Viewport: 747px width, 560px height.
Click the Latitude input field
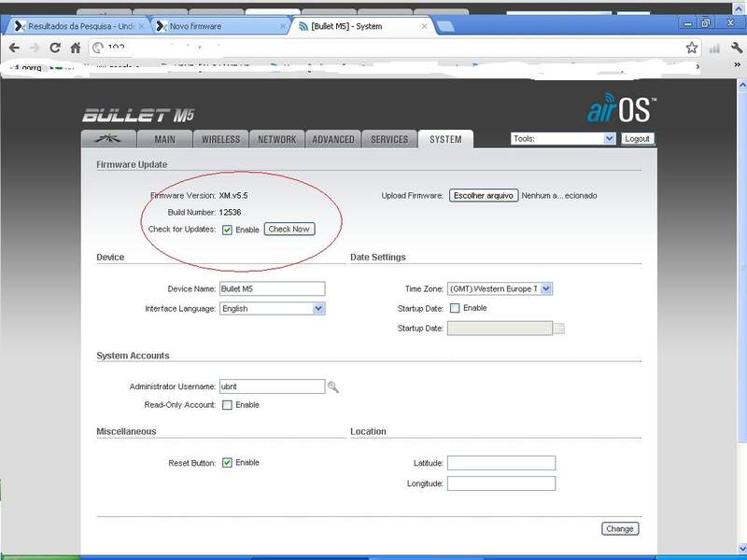coord(501,463)
